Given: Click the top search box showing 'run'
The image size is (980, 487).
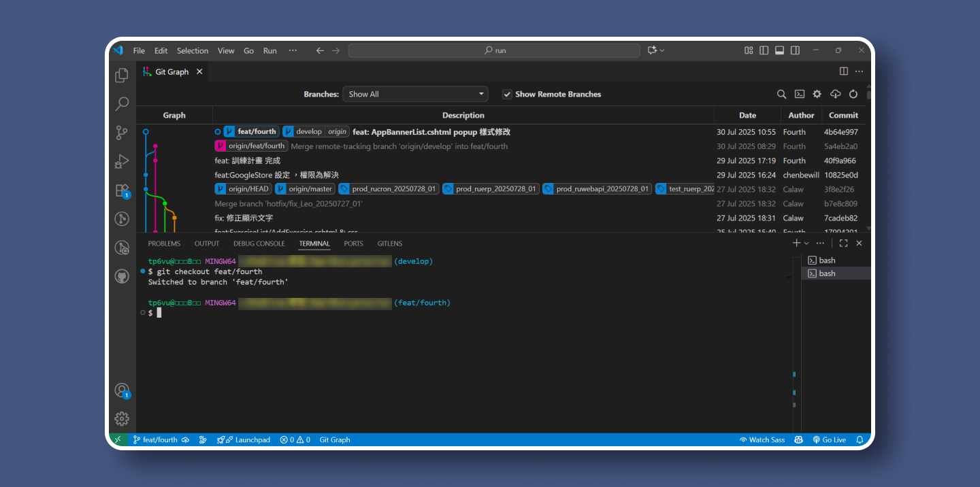Looking at the screenshot, I should coord(494,50).
